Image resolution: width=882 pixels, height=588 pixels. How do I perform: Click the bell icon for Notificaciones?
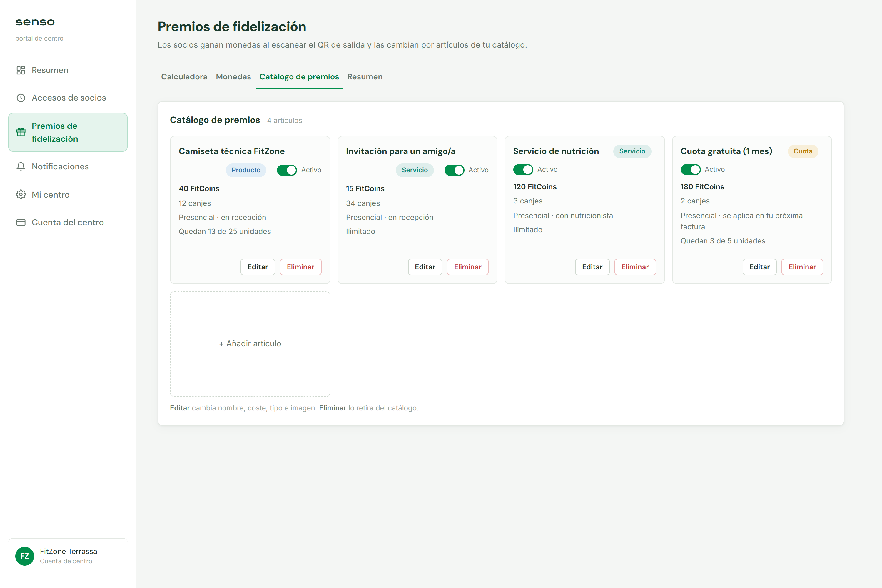point(21,166)
